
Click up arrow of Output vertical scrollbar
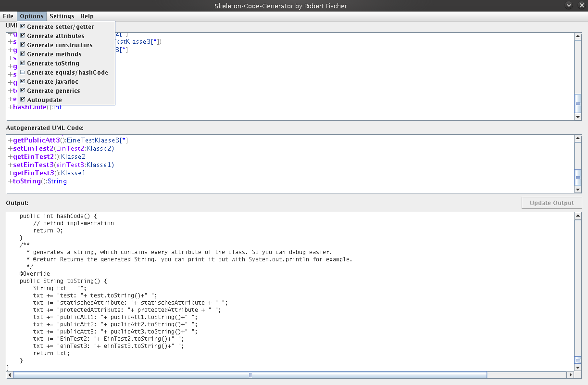[x=578, y=217]
